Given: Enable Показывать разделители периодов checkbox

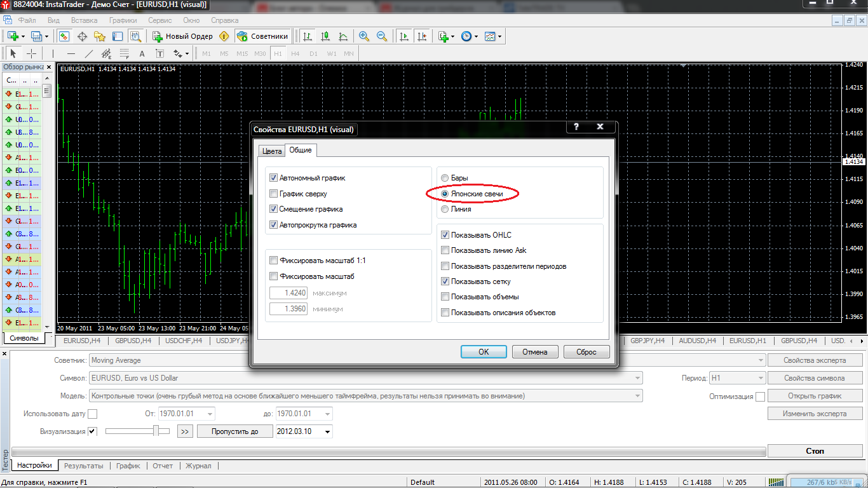Looking at the screenshot, I should click(x=445, y=266).
